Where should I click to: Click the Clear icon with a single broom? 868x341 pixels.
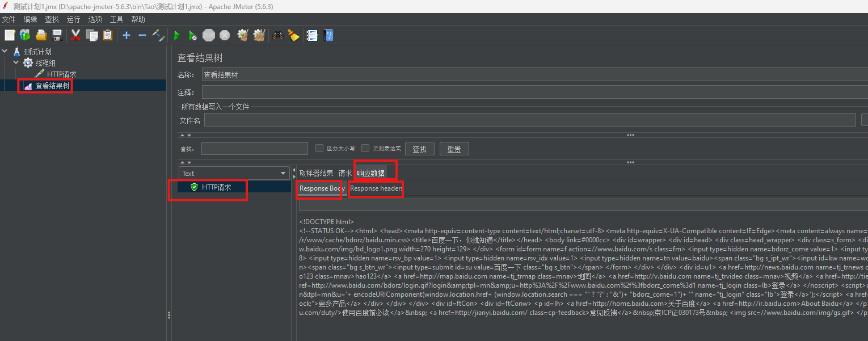(243, 35)
